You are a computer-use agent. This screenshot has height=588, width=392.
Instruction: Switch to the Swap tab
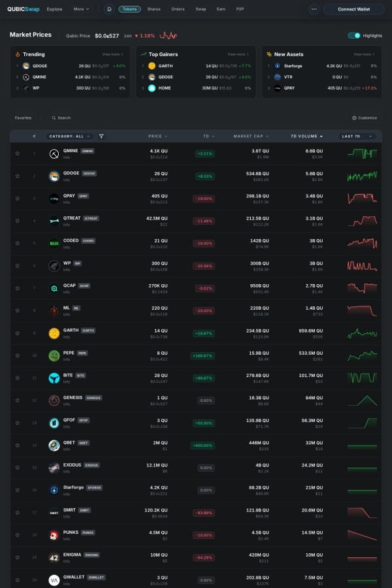201,9
